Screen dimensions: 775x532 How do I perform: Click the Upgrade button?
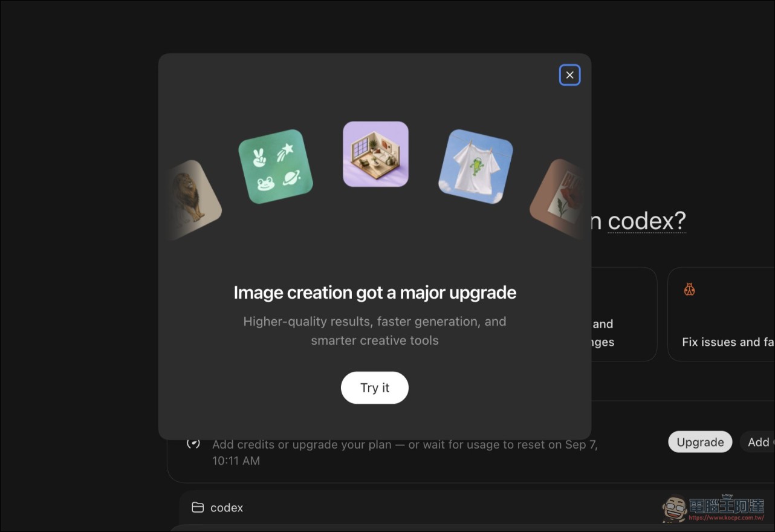pos(700,442)
